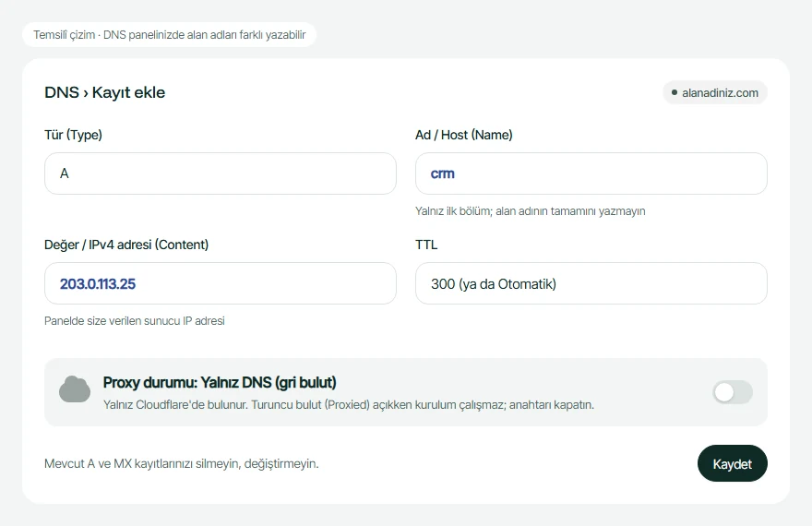Toggle the Proxy durumu switch
Viewport: 812px width, 526px height.
pos(733,392)
